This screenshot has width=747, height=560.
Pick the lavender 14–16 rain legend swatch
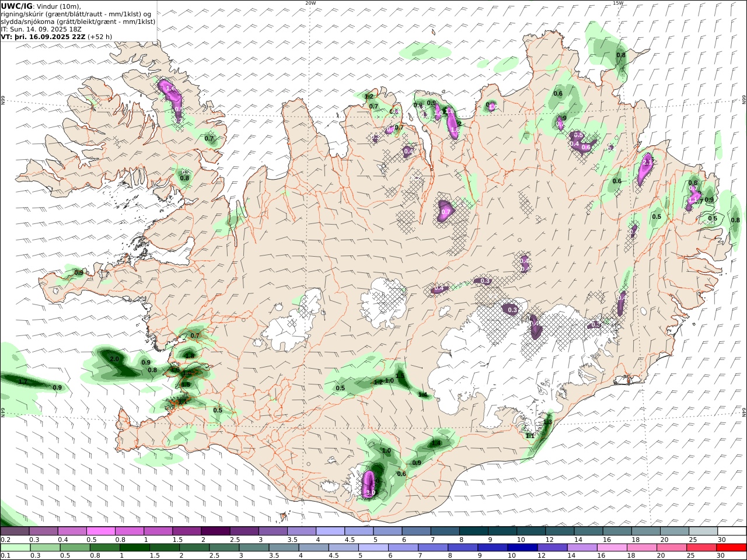(x=582, y=548)
